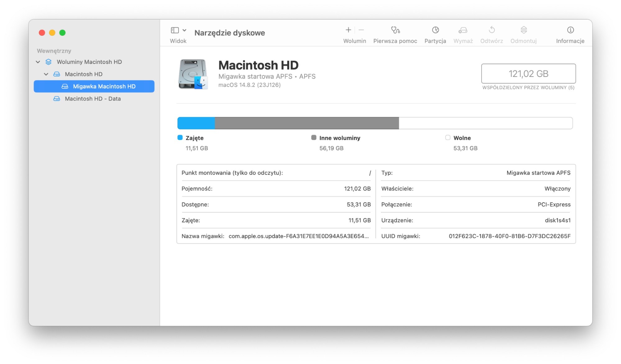Click the gray Inne woluminy legend swatch
The height and width of the screenshot is (364, 621).
[x=314, y=137]
